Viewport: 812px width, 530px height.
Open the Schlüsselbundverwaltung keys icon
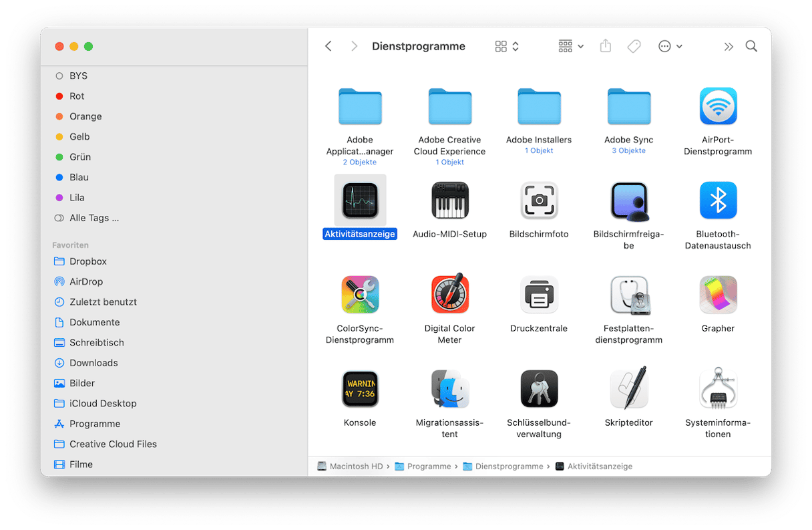539,389
